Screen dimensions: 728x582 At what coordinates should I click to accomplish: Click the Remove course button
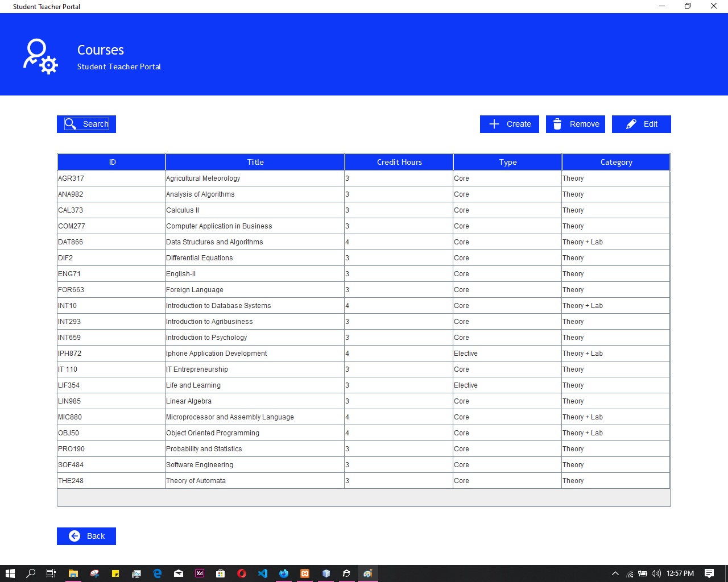point(576,124)
